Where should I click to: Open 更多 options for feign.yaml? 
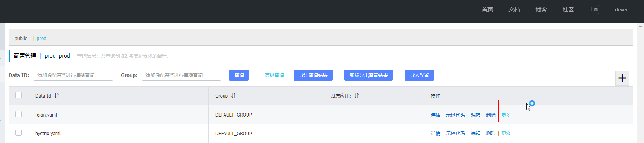[x=506, y=115]
